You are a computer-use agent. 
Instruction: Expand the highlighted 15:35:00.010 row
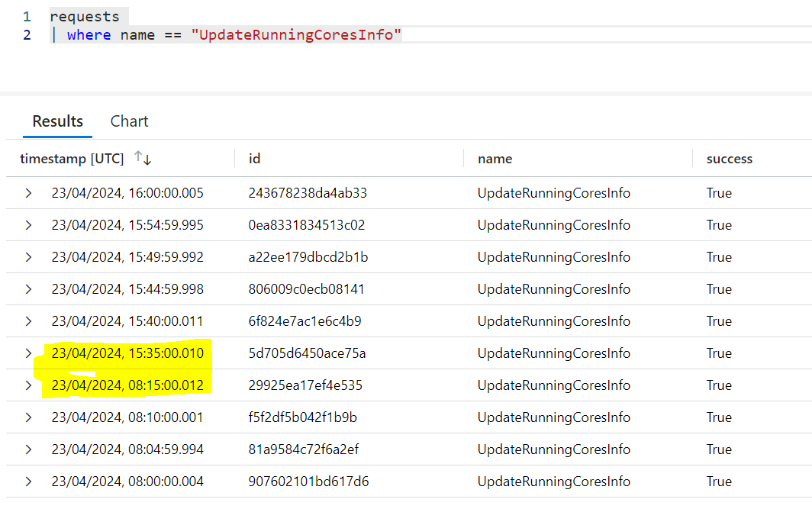[28, 353]
